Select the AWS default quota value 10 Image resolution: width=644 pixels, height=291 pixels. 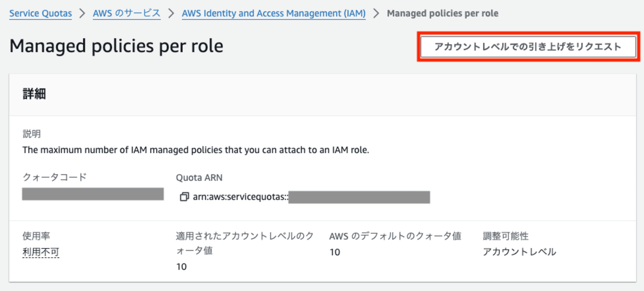[x=335, y=252]
